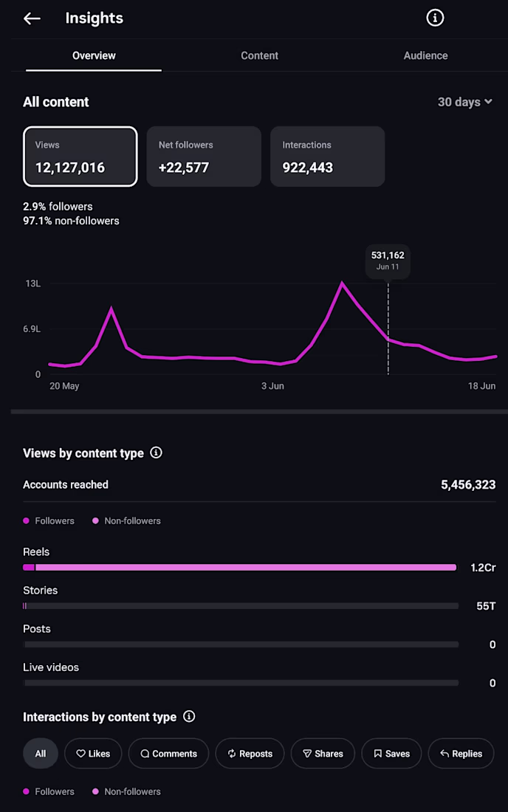Click the Live videos label

point(51,667)
